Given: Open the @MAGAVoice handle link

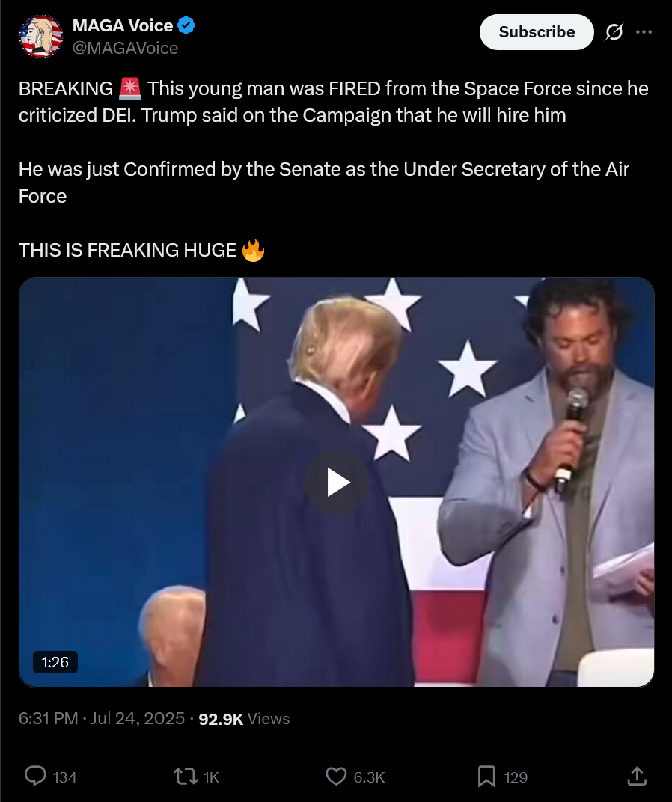Looking at the screenshot, I should coord(125,48).
